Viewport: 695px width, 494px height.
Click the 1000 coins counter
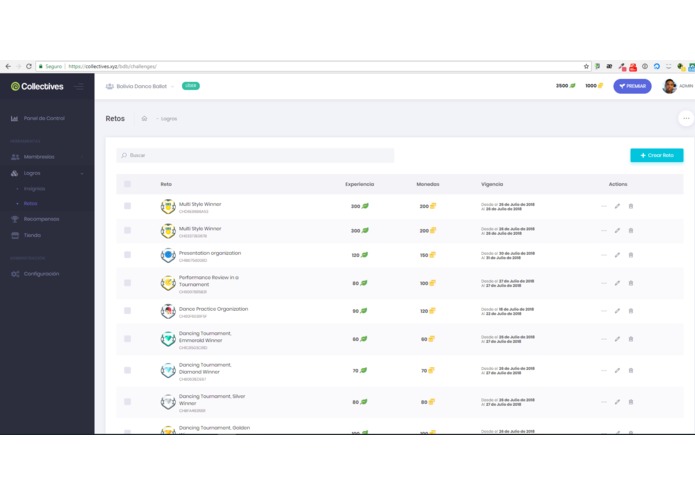coord(594,86)
